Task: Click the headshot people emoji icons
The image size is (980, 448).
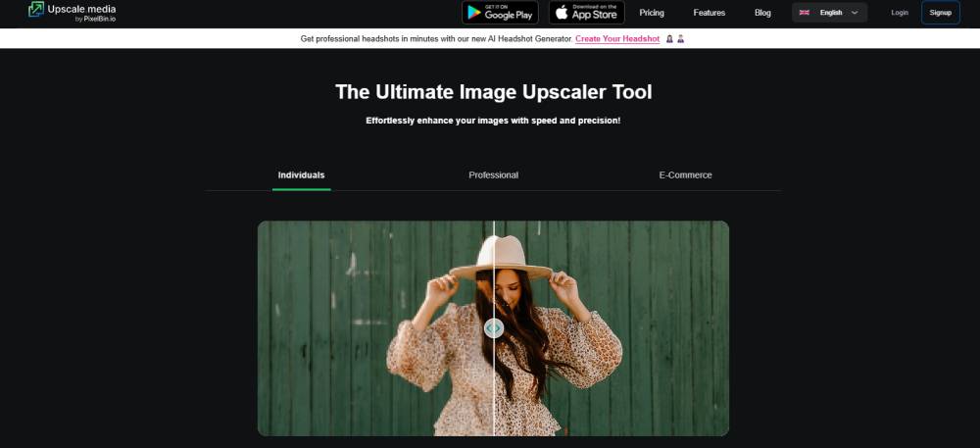Action: tap(675, 39)
